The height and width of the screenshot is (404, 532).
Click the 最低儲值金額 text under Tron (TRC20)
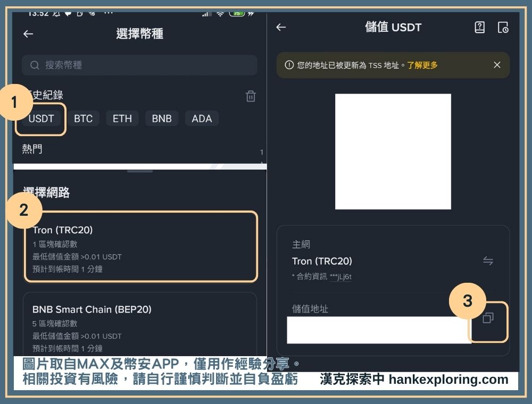[77, 257]
